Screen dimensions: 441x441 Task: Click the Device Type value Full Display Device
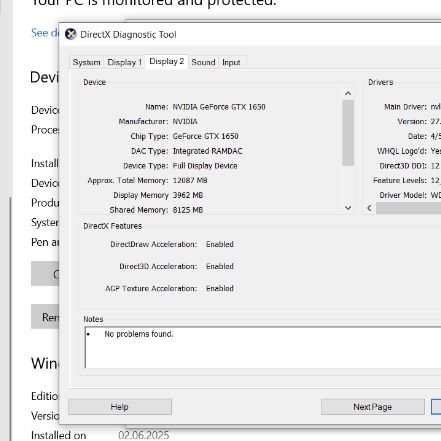[205, 166]
